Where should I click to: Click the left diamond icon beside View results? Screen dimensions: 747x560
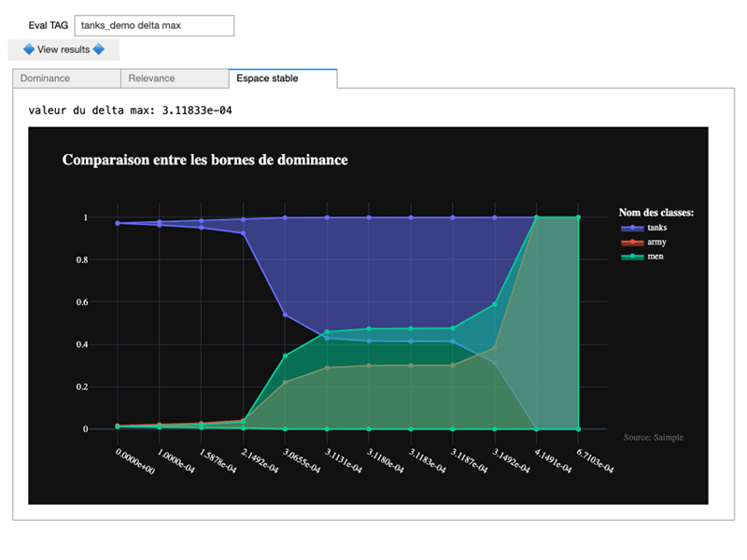pos(29,49)
